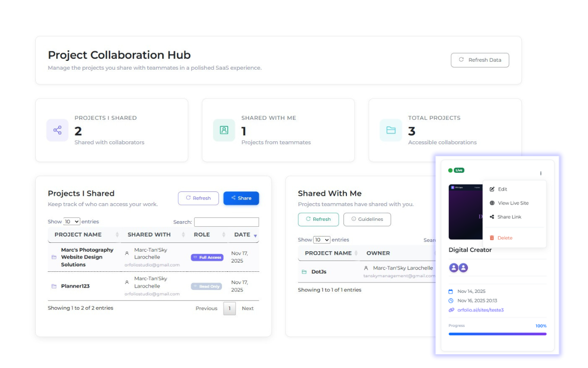
Task: Open entries count dropdown in Projects I Shared
Action: 72,222
